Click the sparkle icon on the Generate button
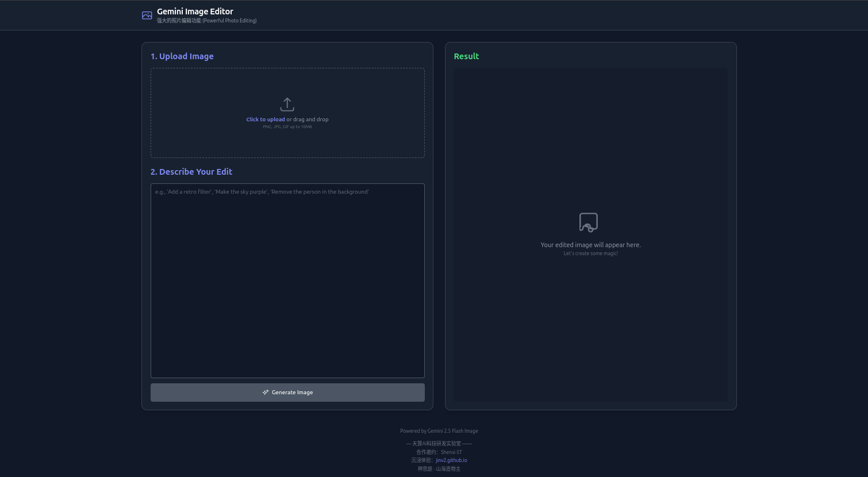This screenshot has width=868, height=477. (266, 393)
